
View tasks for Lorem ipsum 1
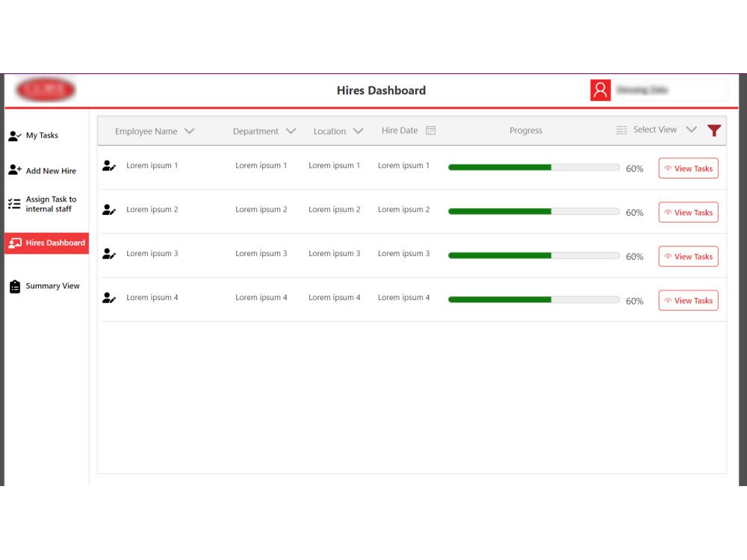point(689,168)
